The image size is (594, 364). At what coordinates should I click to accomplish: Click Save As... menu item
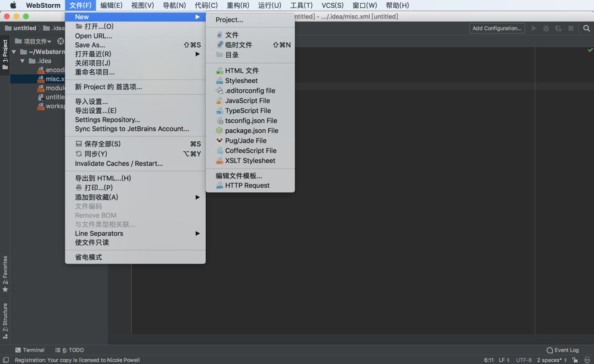click(x=135, y=45)
